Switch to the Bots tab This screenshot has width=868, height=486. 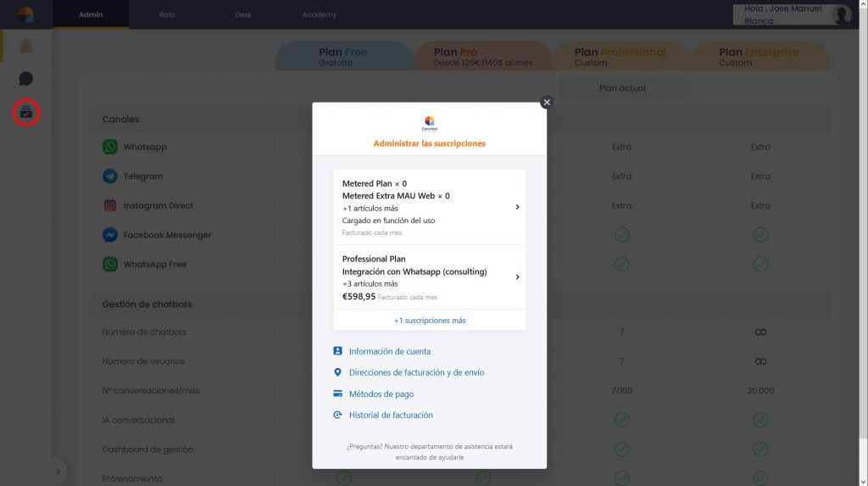pyautogui.click(x=167, y=14)
